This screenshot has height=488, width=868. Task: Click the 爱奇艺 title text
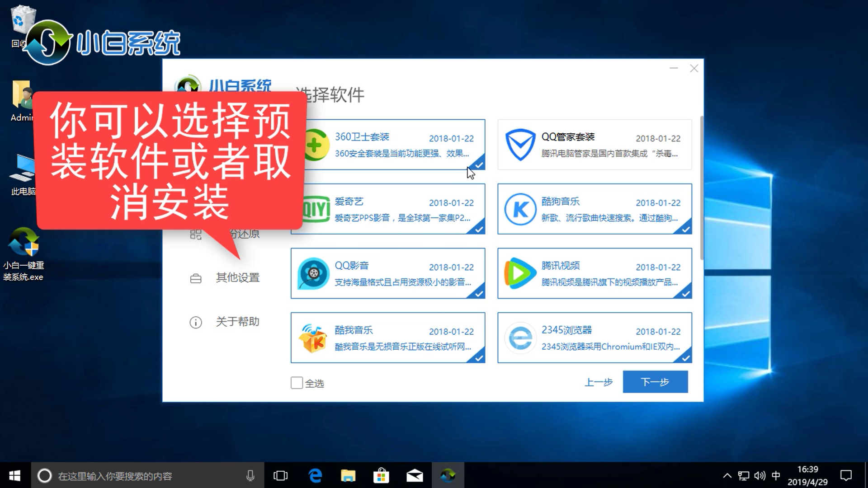coord(349,202)
